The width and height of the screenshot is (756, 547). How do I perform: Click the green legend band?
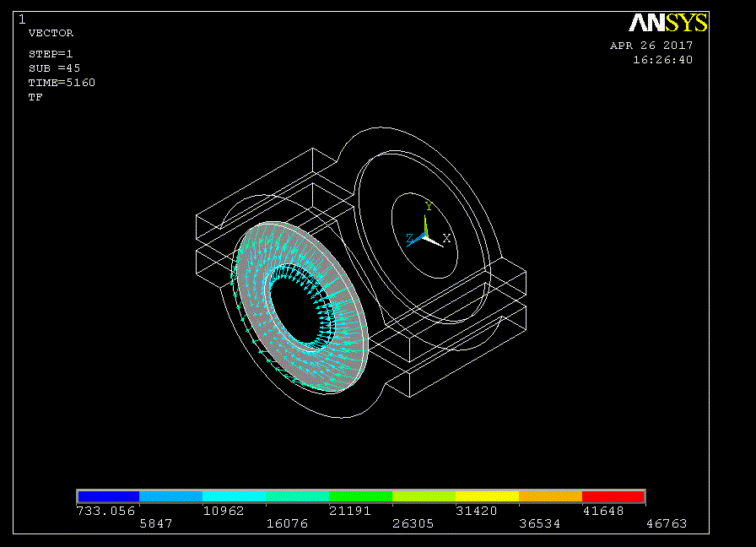360,496
